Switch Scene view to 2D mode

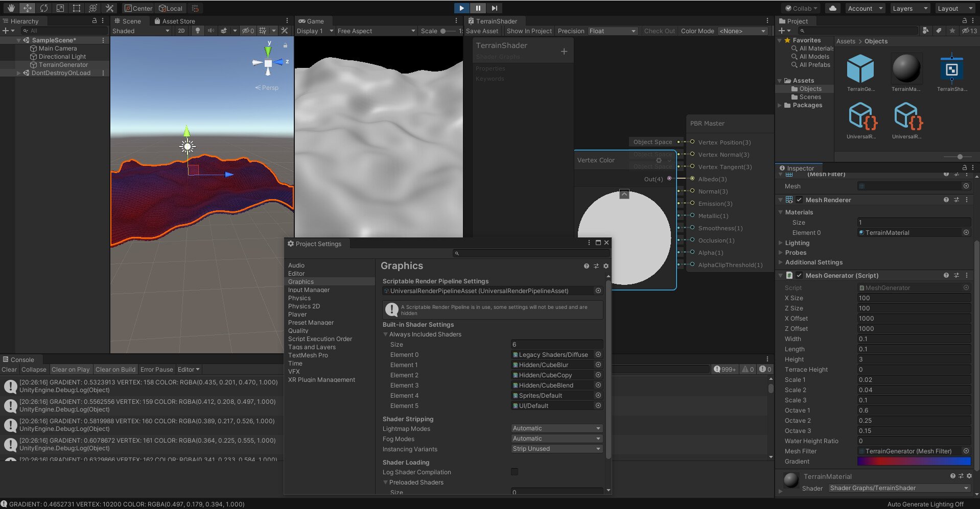[x=181, y=31]
